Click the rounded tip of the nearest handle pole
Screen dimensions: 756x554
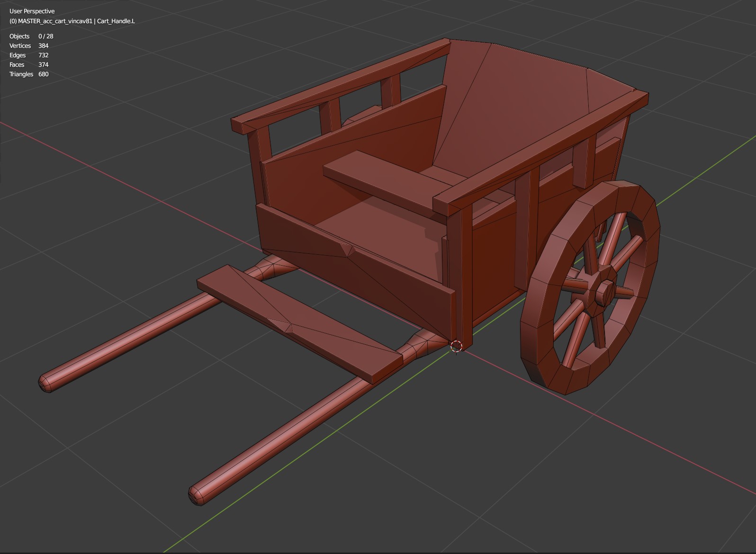(x=198, y=495)
